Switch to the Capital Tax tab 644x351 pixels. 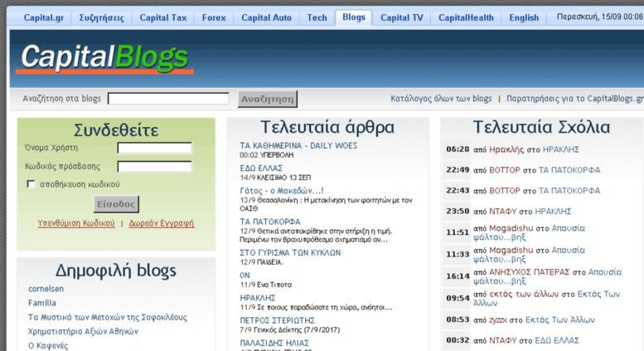click(163, 17)
